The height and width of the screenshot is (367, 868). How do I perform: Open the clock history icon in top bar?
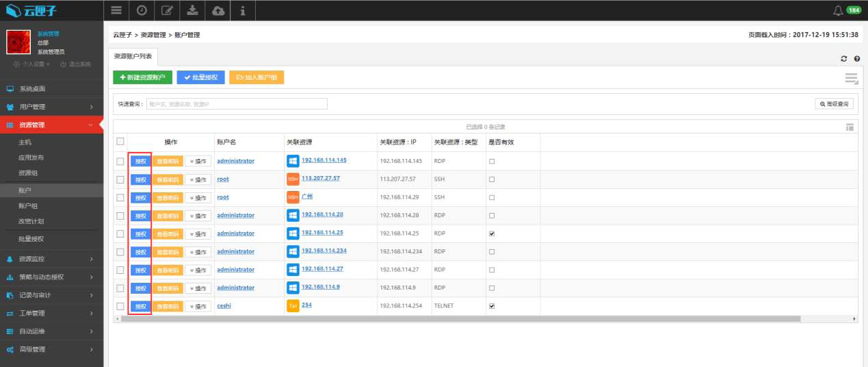click(x=142, y=10)
